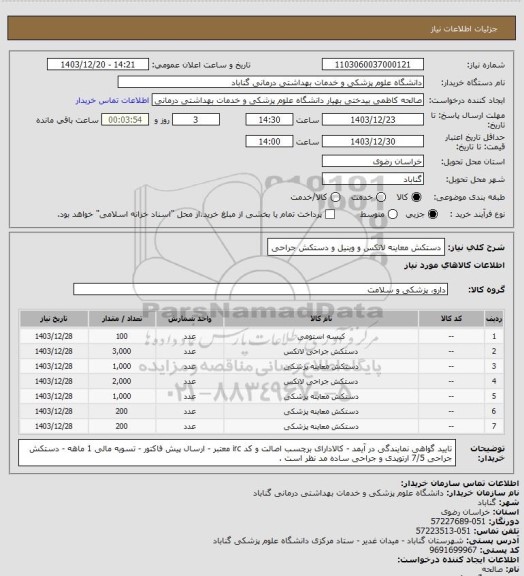Viewport: 524px width, 576px height.
Task: Click the row number 6 cell
Action: (494, 411)
